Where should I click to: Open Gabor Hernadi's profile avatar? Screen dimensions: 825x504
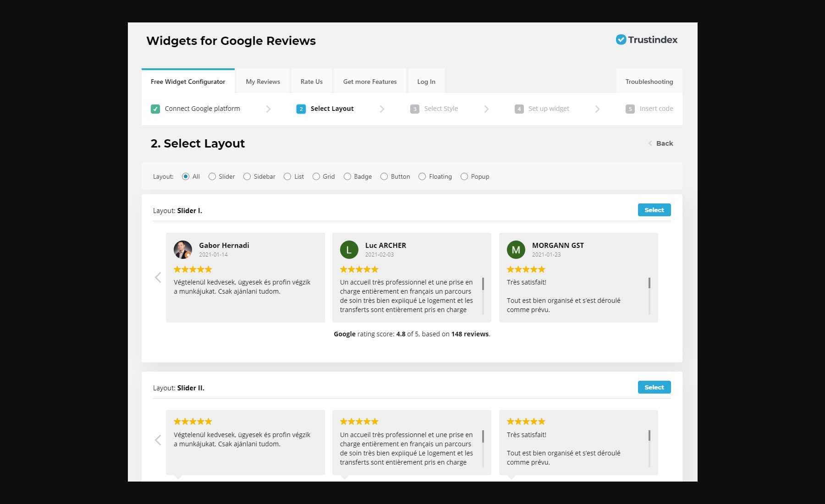[x=183, y=250]
